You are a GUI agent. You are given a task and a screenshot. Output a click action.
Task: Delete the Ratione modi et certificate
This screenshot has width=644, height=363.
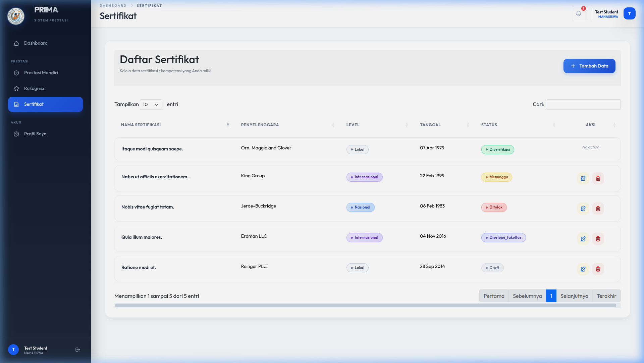(x=598, y=269)
